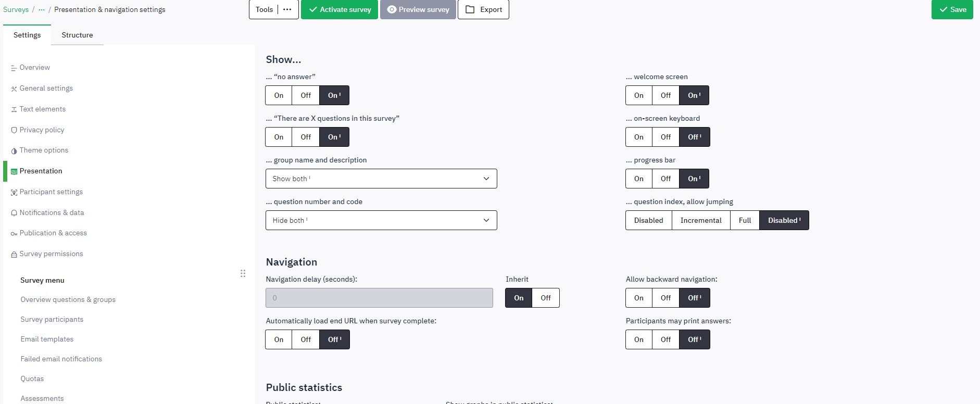Click the Privacy policy shield icon

pos(14,130)
